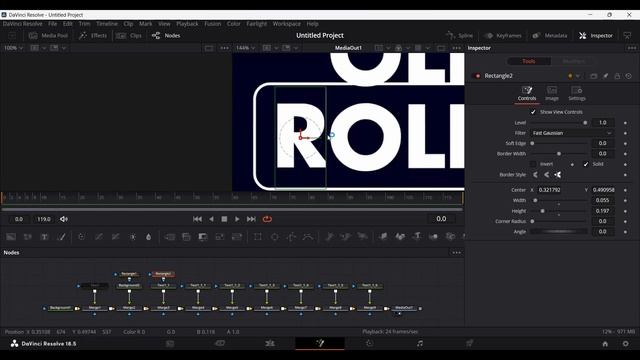The image size is (640, 360).
Task: Toggle Rectangle2 enable red dot
Action: (x=477, y=76)
